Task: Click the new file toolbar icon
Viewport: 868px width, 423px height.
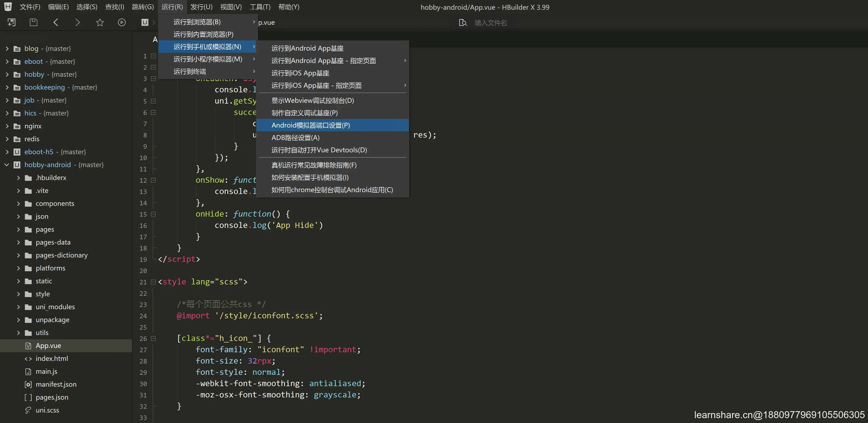Action: pyautogui.click(x=12, y=23)
